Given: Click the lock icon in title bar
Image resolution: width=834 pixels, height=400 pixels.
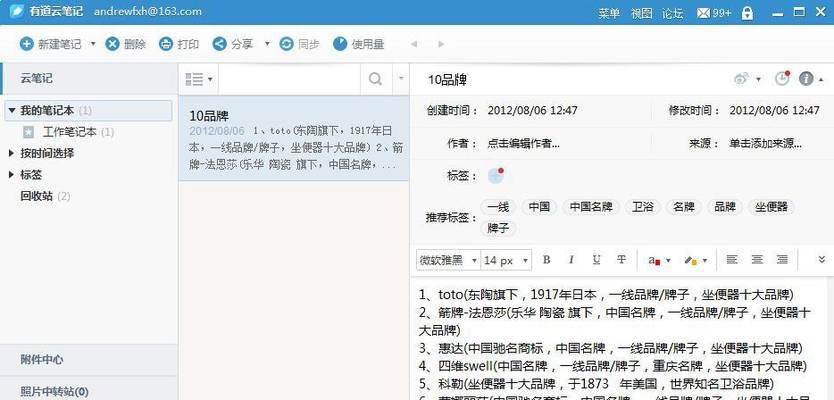Looking at the screenshot, I should point(747,13).
